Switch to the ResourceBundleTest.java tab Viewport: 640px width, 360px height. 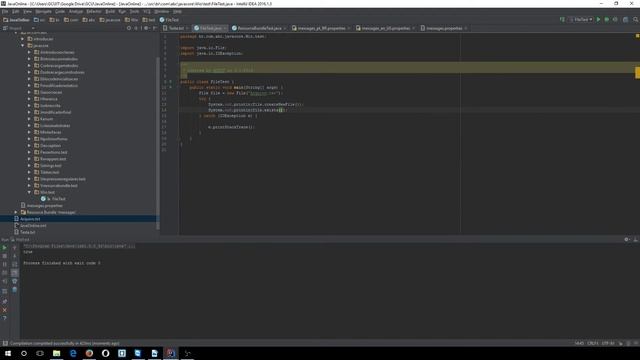(x=260, y=28)
